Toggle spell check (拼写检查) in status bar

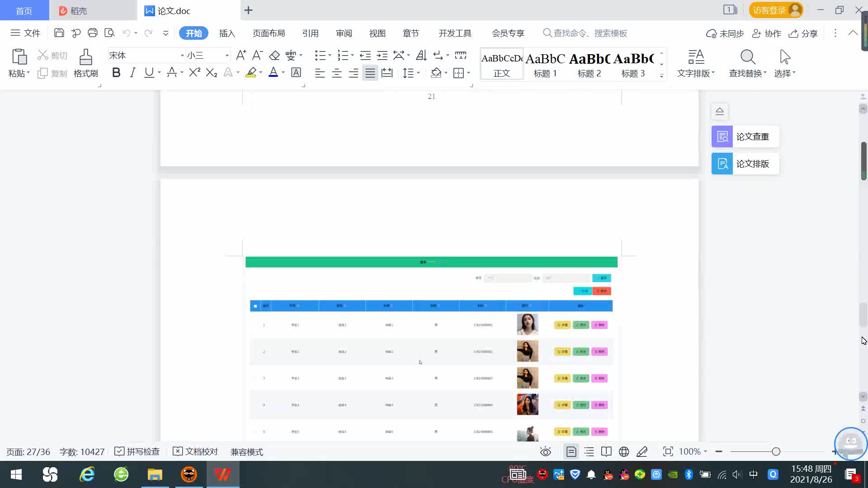click(x=137, y=452)
